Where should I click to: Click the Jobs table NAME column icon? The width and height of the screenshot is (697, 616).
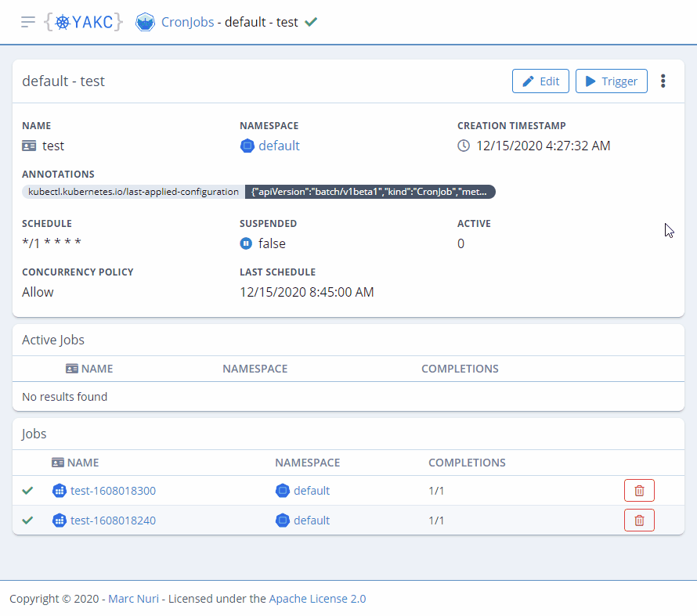pos(58,463)
